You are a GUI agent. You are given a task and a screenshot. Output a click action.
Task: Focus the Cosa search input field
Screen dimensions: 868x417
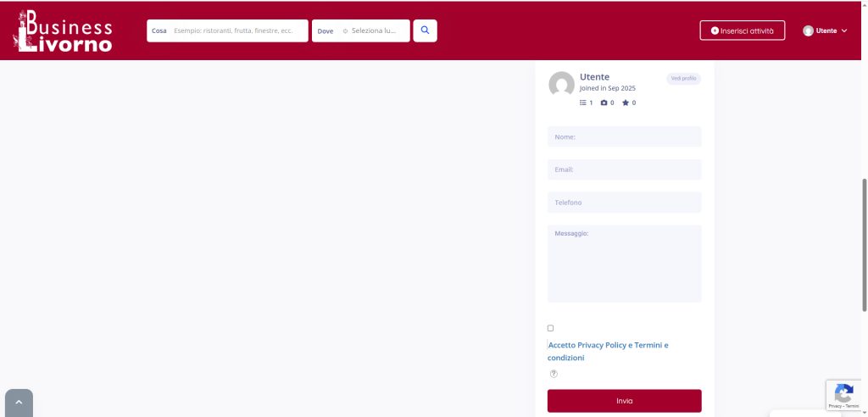click(233, 31)
